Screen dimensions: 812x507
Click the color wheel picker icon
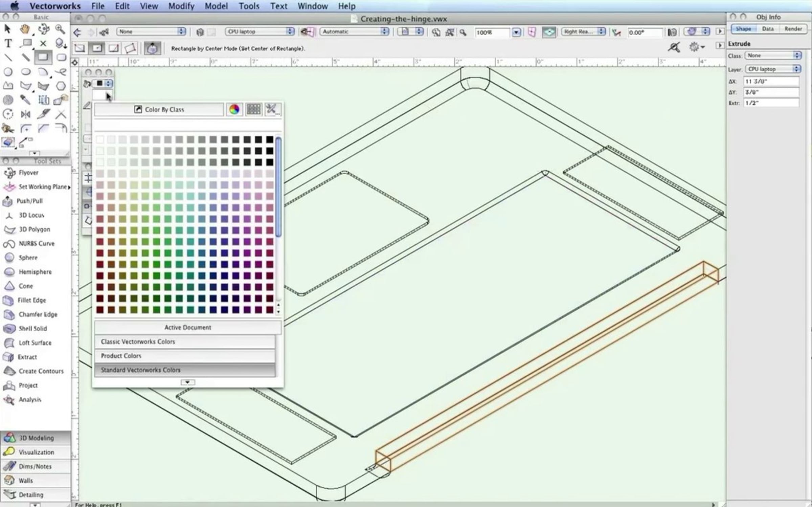tap(234, 109)
